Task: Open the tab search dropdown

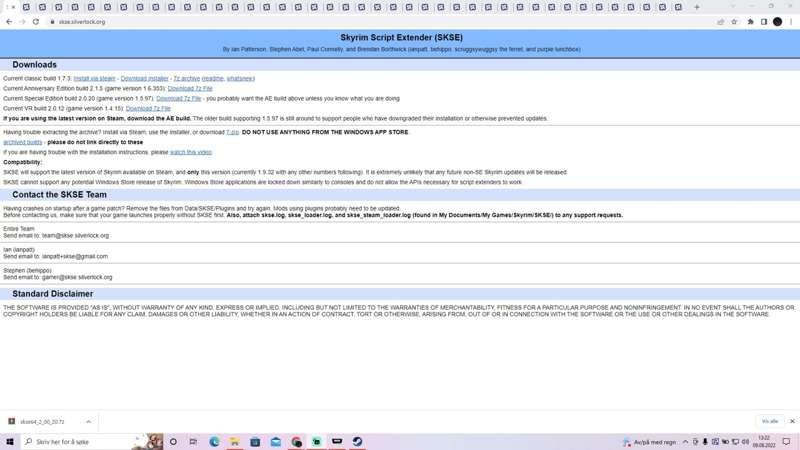Action: click(733, 7)
